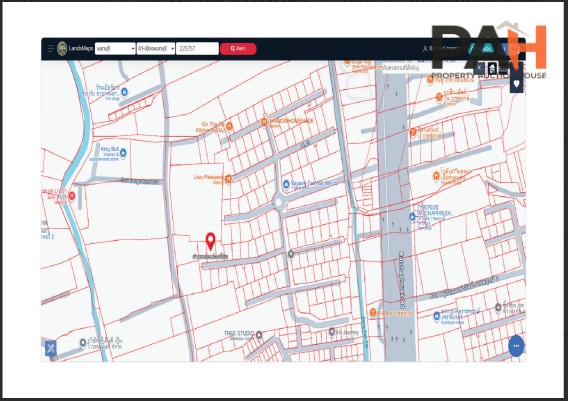
Task: Open the district dropdown next to province
Action: [x=156, y=49]
